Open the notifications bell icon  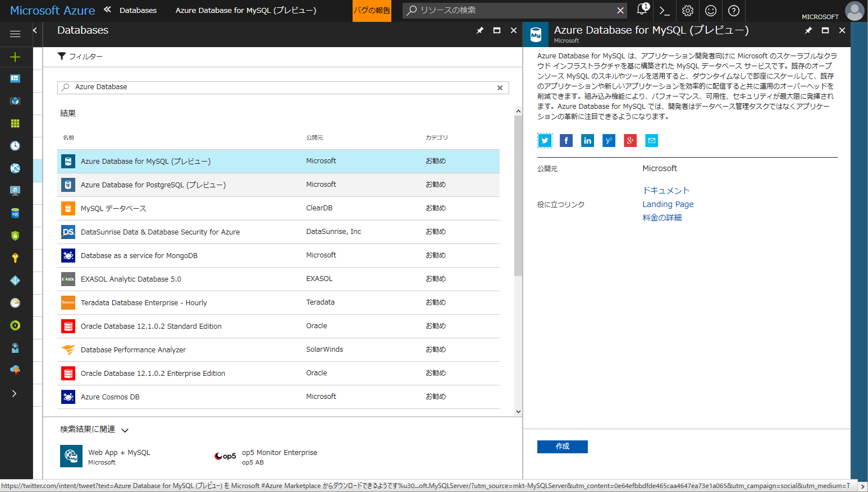click(x=642, y=10)
